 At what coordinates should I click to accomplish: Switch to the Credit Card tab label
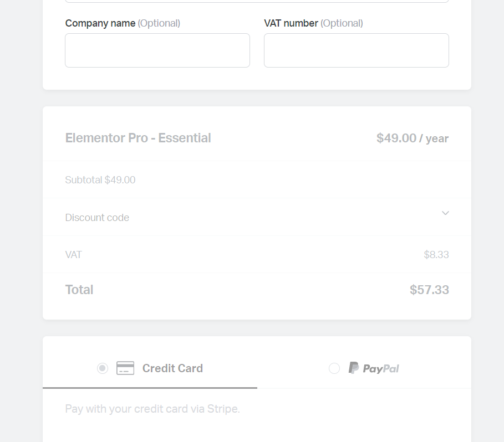tap(172, 368)
